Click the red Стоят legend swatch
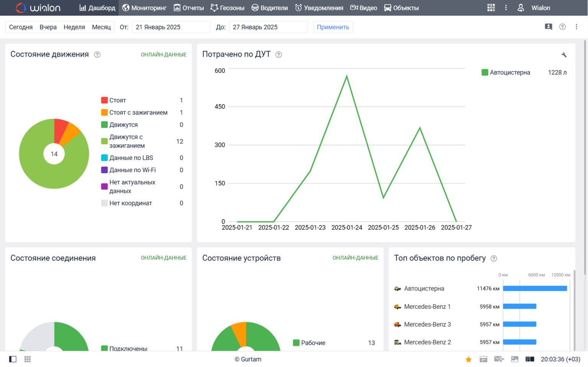Viewport: 588px width, 367px height. pos(104,100)
